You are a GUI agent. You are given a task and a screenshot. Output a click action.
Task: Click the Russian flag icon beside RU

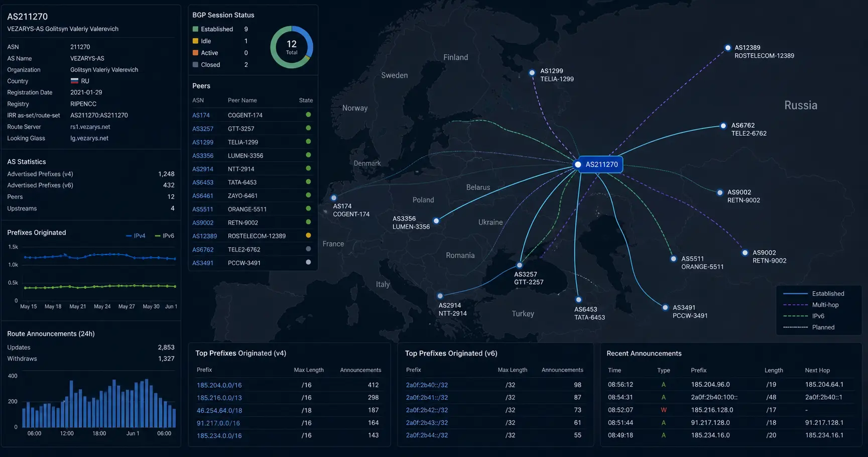tap(74, 81)
